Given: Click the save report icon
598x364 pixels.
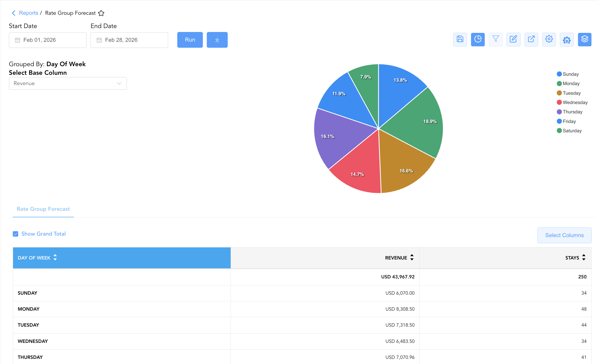Looking at the screenshot, I should tap(460, 40).
